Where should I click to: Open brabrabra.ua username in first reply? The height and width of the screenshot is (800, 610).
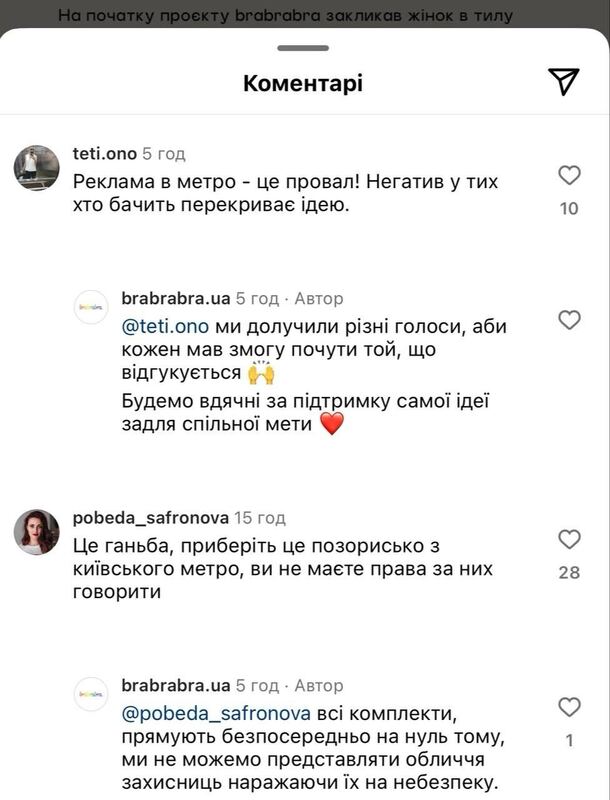[x=175, y=298]
